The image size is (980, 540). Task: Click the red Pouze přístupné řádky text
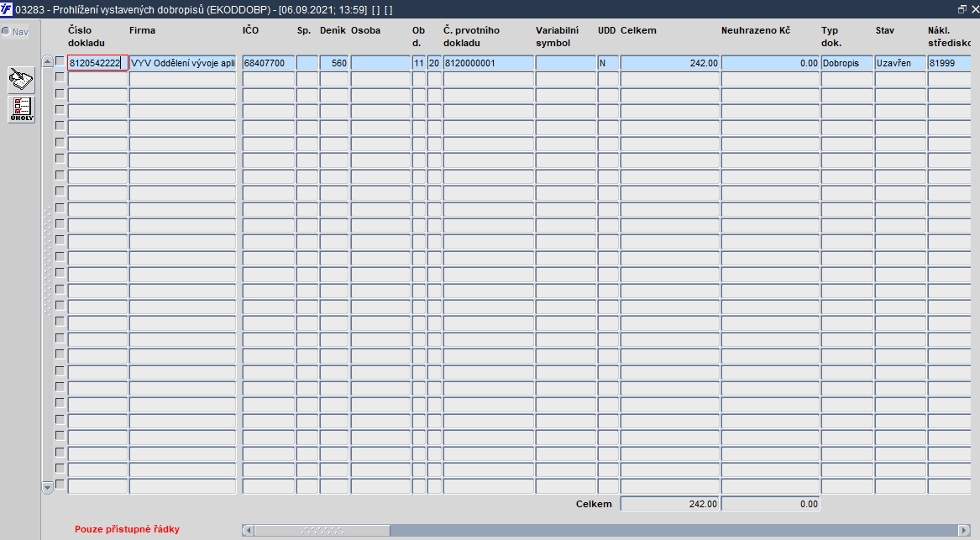[127, 529]
